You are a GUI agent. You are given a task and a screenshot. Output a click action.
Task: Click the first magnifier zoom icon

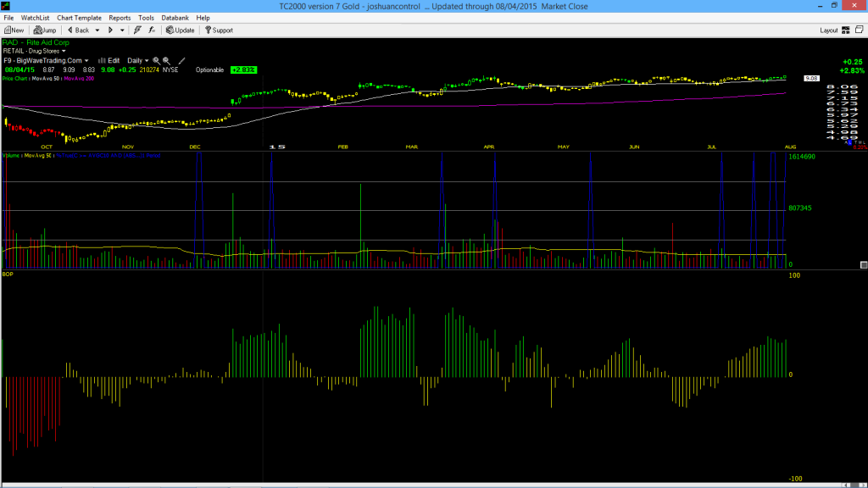(x=156, y=61)
